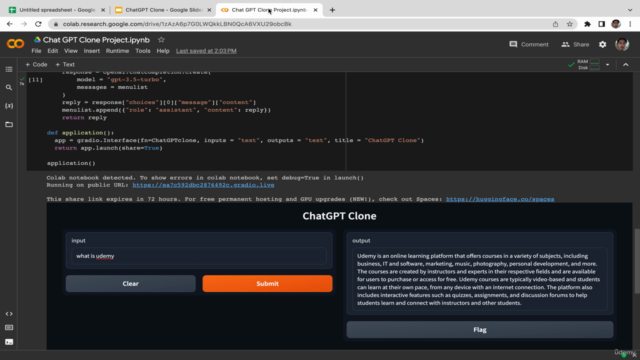The image size is (640, 360).
Task: Click the 'application()' line in the code cell
Action: pos(71,163)
